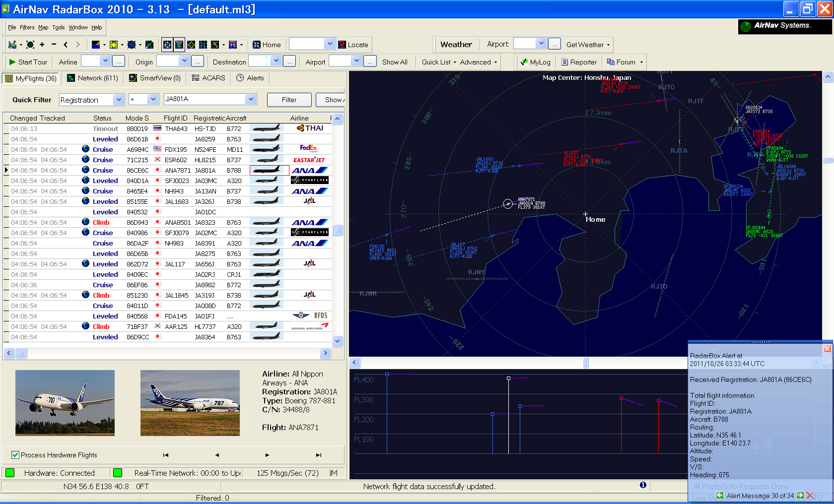Open the Forum toolbar item
Image resolution: width=834 pixels, height=504 pixels.
[x=621, y=62]
